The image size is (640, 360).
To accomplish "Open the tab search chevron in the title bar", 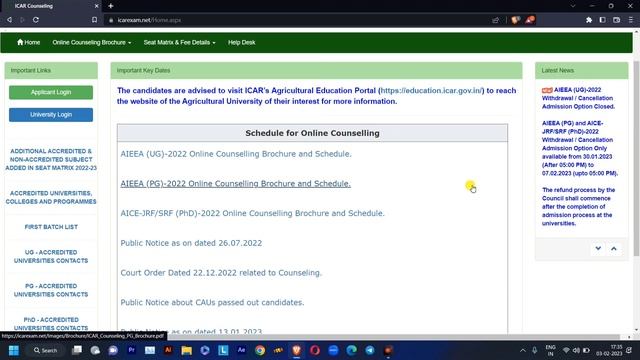I will point(573,6).
